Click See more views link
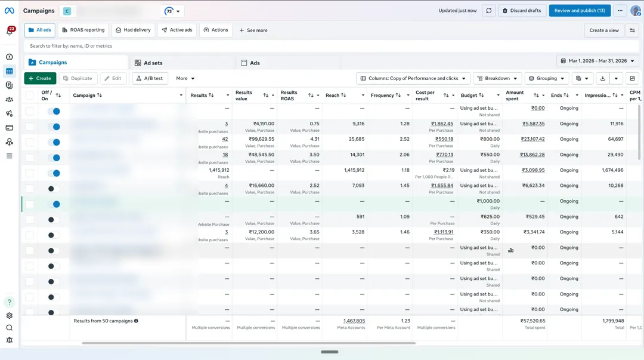644x360 pixels. (x=253, y=30)
